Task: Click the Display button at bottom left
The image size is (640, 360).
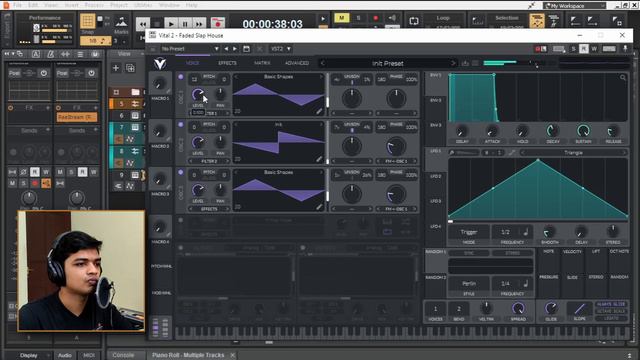Action: pos(29,356)
